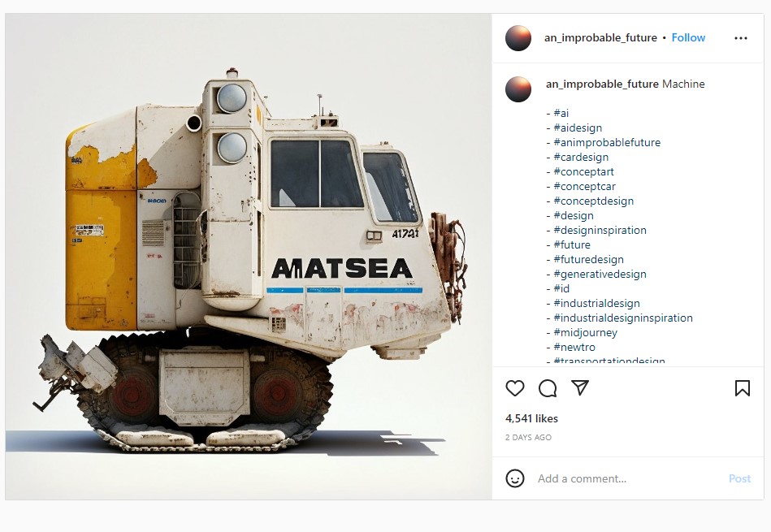Viewport: 771px width, 532px height.
Task: Open the #aidesign hashtag
Action: coord(578,128)
